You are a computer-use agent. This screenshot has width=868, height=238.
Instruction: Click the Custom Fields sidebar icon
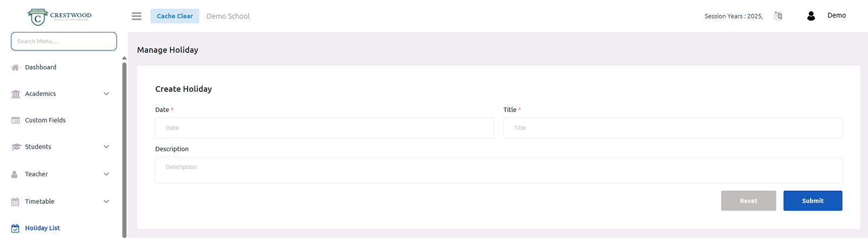(x=15, y=120)
